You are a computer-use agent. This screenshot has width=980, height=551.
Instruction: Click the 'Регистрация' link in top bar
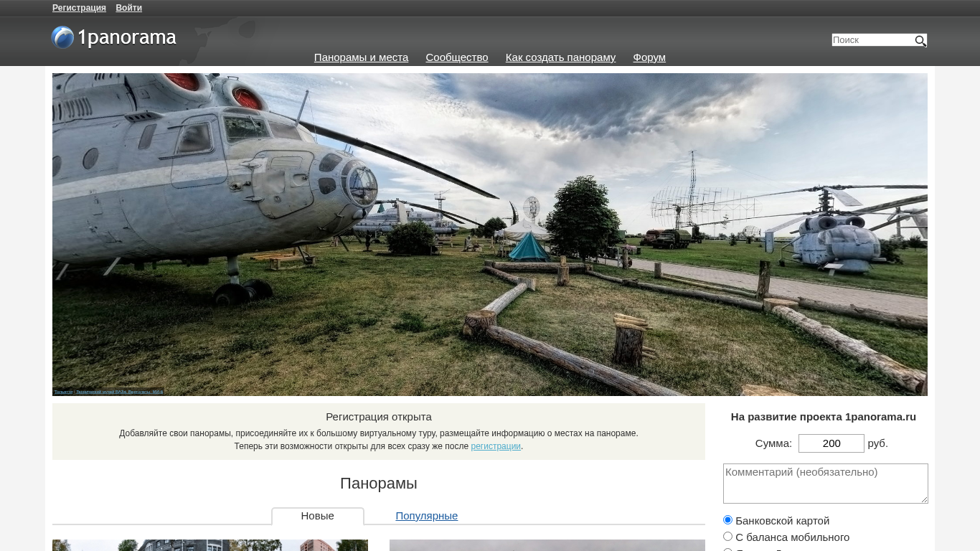[x=79, y=8]
